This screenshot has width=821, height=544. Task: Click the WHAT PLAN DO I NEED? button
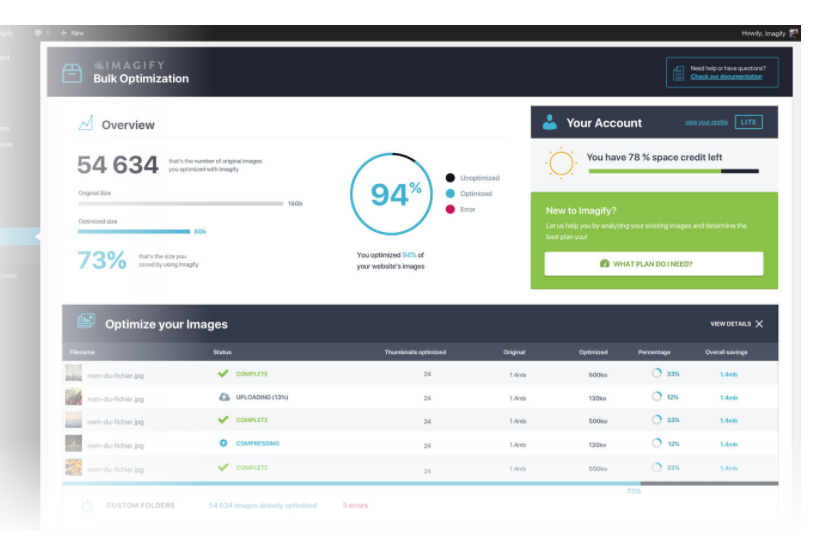(653, 264)
